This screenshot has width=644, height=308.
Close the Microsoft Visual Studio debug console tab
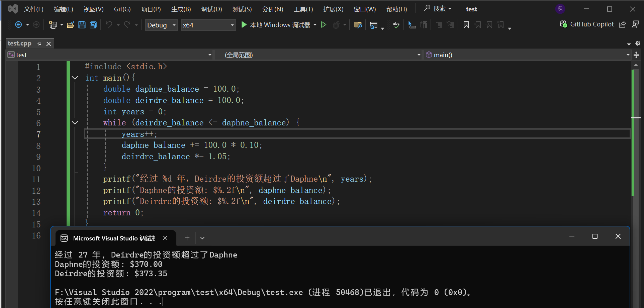[x=165, y=238]
